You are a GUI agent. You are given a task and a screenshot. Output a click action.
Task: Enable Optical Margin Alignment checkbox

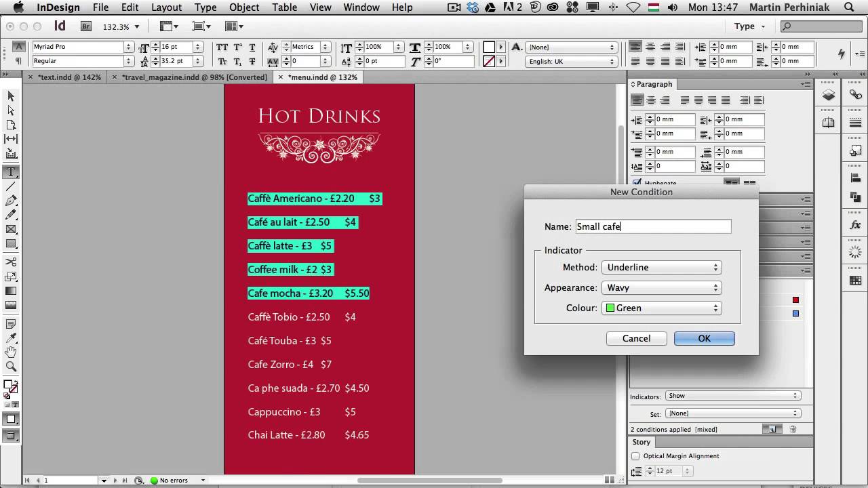point(635,456)
